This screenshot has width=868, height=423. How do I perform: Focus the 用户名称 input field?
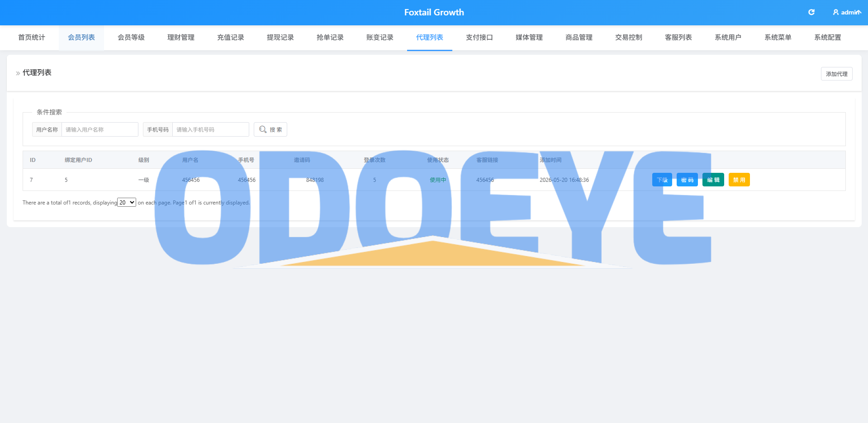point(100,129)
